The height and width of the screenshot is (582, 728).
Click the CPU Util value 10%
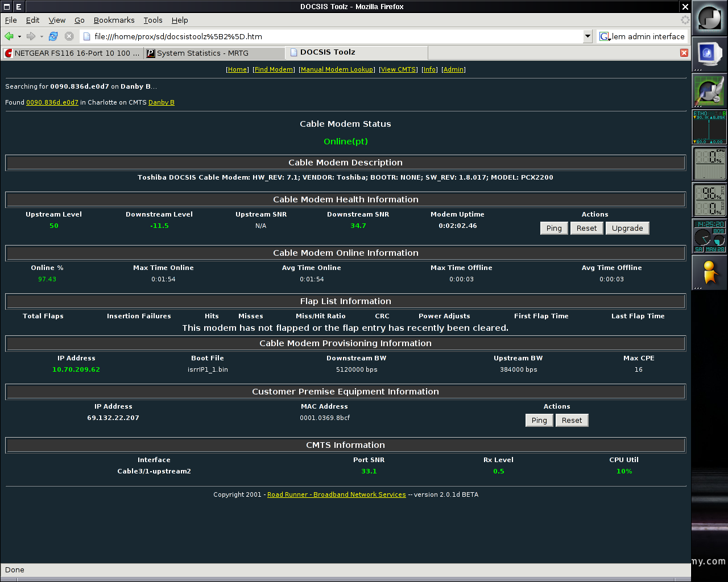[624, 471]
